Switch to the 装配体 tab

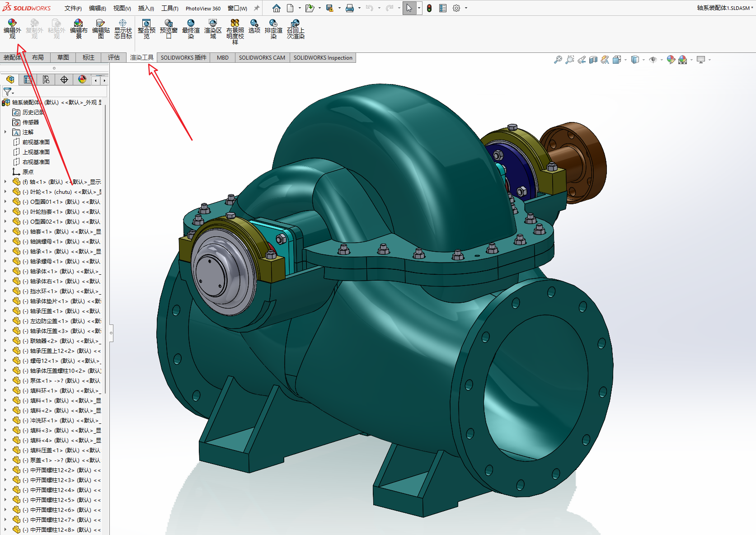tap(13, 57)
